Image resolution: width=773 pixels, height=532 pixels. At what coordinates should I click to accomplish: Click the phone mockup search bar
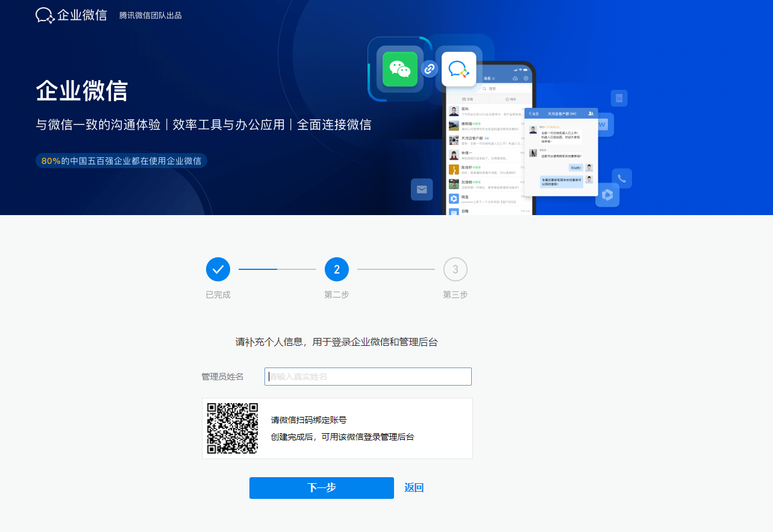(489, 89)
